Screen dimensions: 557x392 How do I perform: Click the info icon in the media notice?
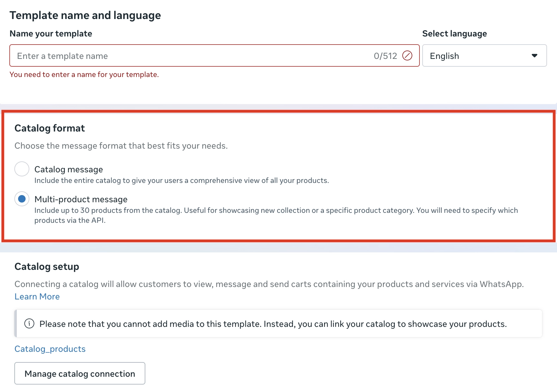click(29, 324)
